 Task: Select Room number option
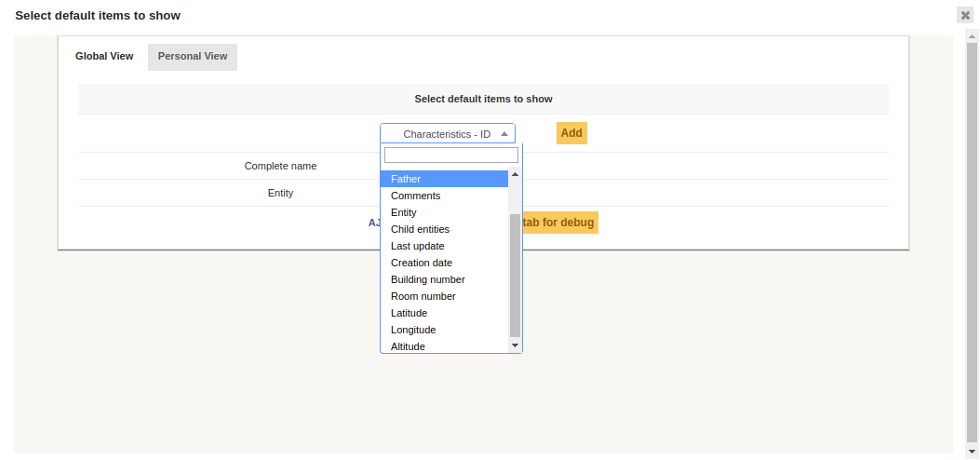444,296
